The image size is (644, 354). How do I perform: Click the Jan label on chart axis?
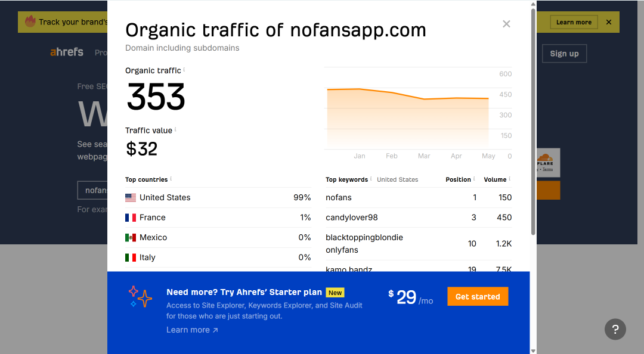(360, 156)
